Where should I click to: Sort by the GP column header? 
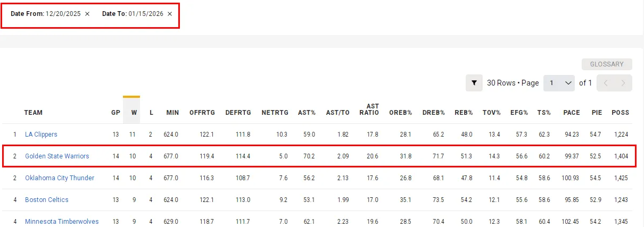115,113
